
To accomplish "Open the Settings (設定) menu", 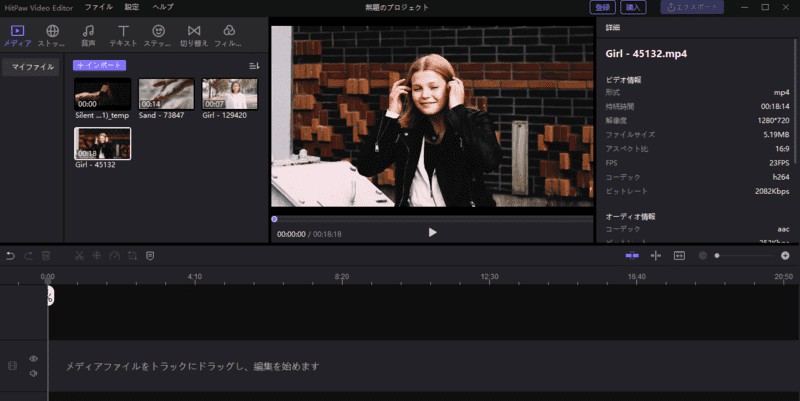I will pyautogui.click(x=132, y=7).
